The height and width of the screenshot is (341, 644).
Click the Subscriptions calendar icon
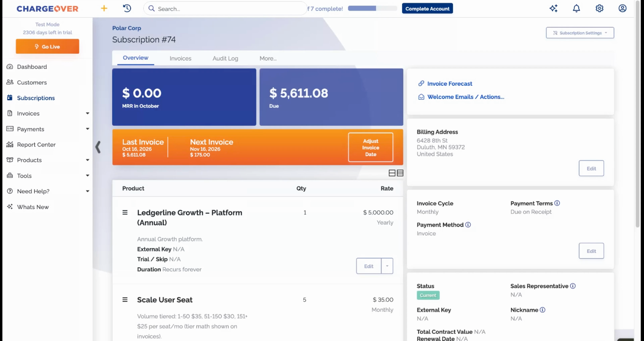(x=10, y=98)
